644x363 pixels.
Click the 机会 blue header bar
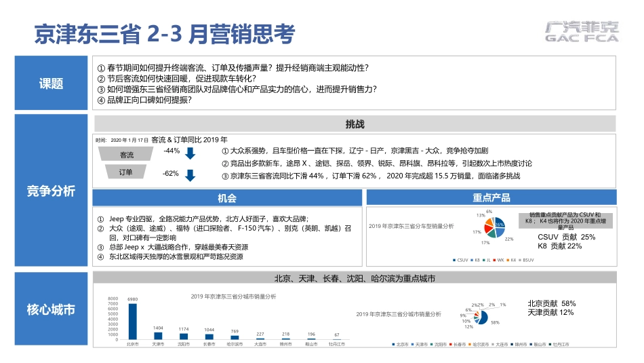click(x=227, y=197)
